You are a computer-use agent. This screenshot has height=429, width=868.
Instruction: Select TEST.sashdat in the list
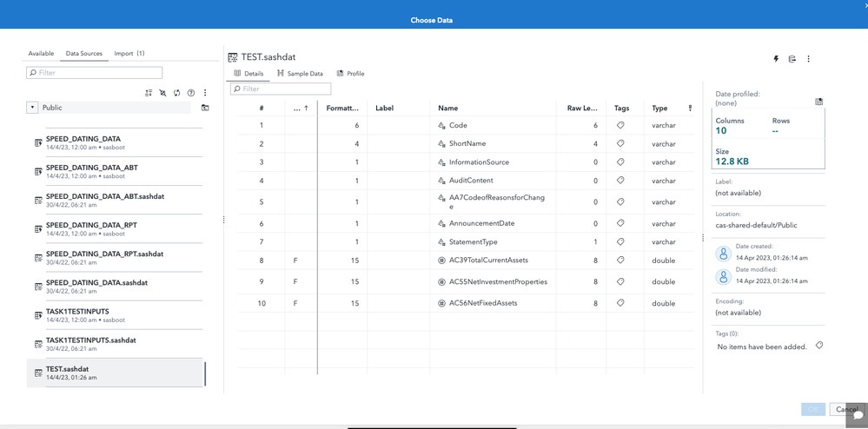coord(116,373)
